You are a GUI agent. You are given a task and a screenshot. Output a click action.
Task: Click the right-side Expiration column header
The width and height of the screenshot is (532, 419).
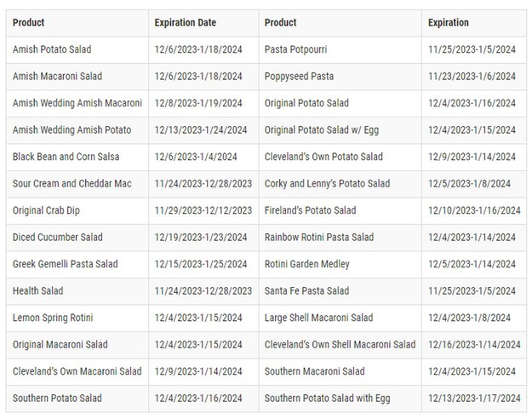448,23
